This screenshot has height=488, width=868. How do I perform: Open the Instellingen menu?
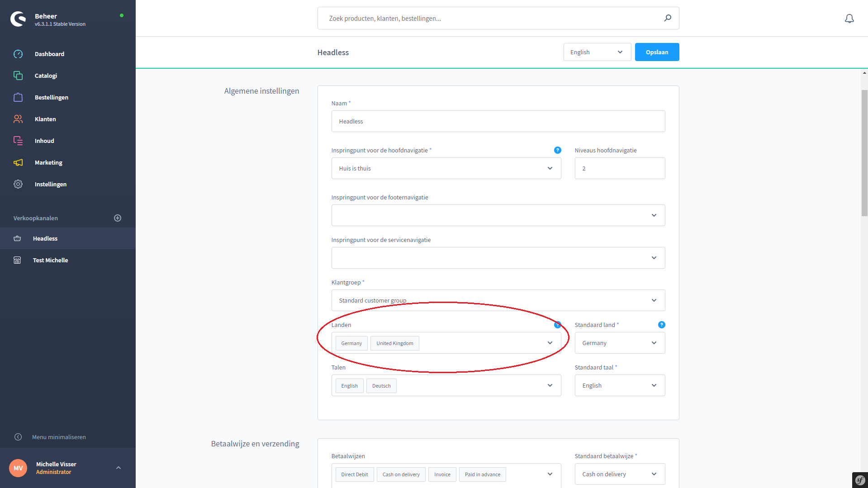(50, 184)
